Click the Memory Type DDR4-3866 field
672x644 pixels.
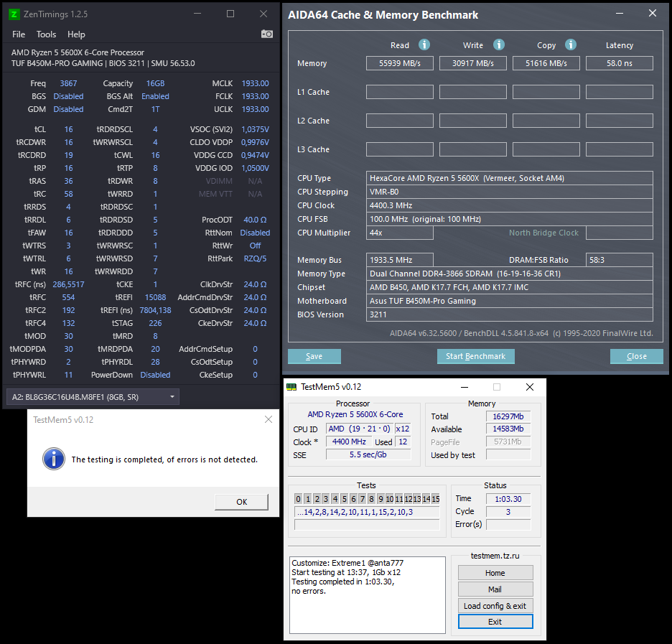coord(510,274)
